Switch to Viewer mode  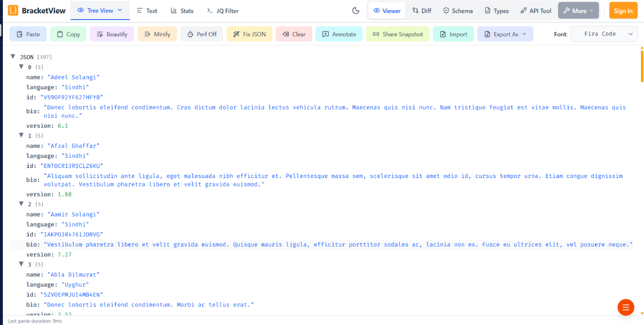387,11
